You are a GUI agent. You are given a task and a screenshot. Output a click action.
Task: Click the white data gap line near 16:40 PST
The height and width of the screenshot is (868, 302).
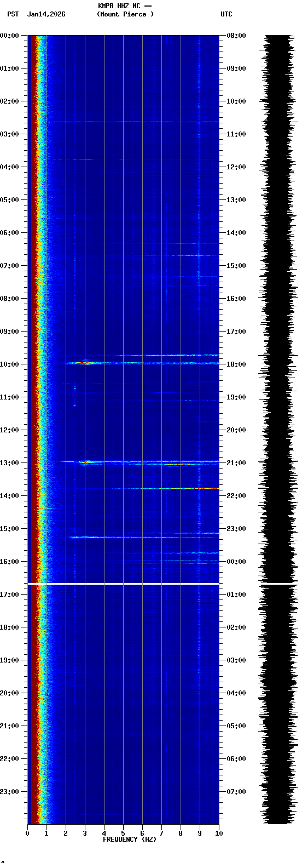[x=123, y=584]
